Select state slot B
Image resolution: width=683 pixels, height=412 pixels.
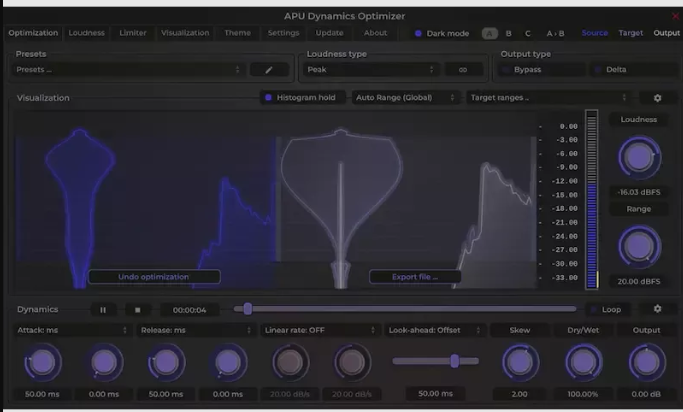pos(508,34)
